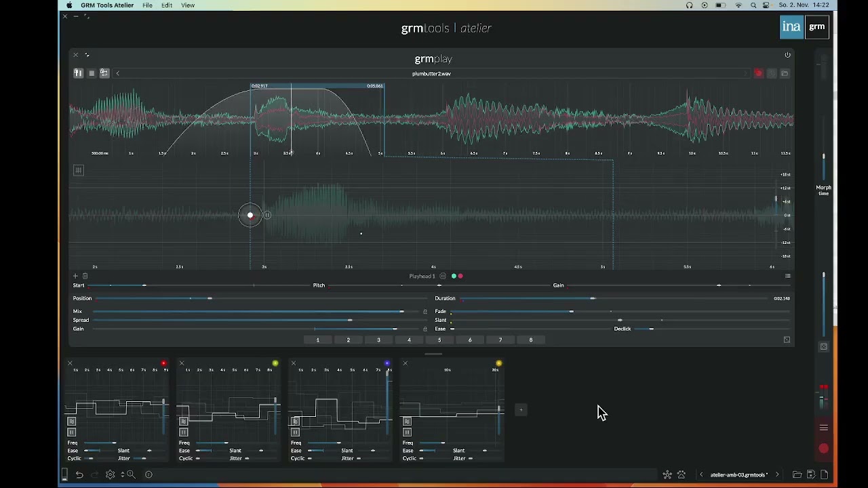Toggle the lock icon beside Mix slider

425,311
